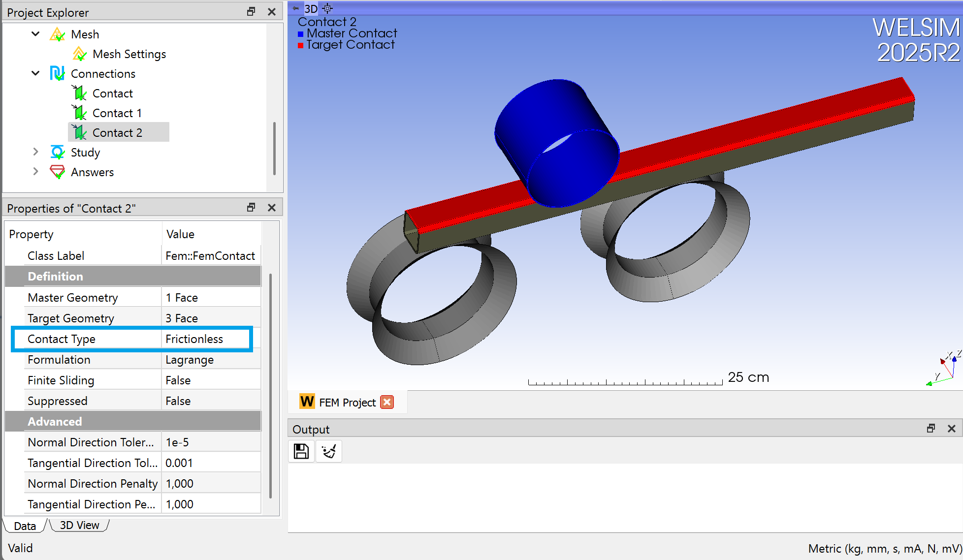Select the FEM Project document tab
The height and width of the screenshot is (560, 963).
coord(347,403)
